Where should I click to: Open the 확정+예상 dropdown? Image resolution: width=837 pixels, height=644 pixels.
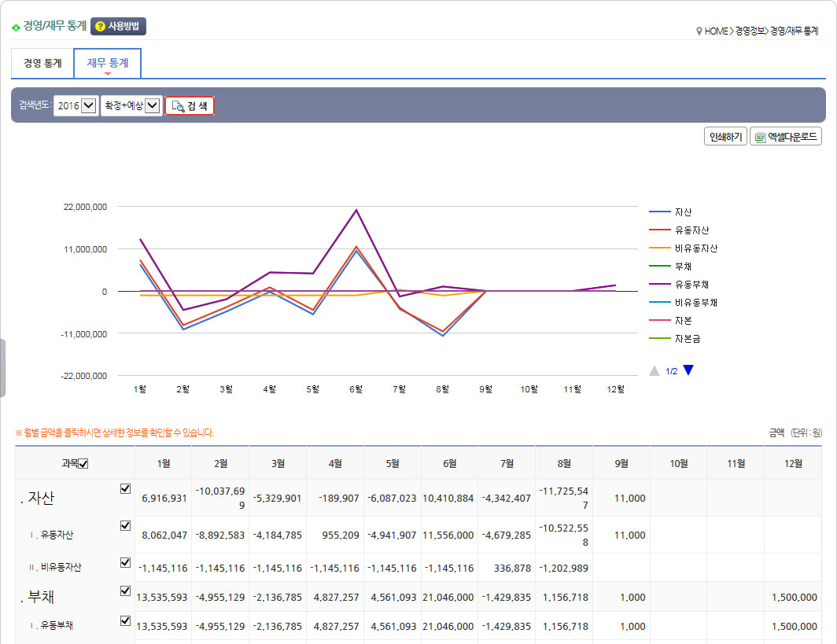point(131,105)
